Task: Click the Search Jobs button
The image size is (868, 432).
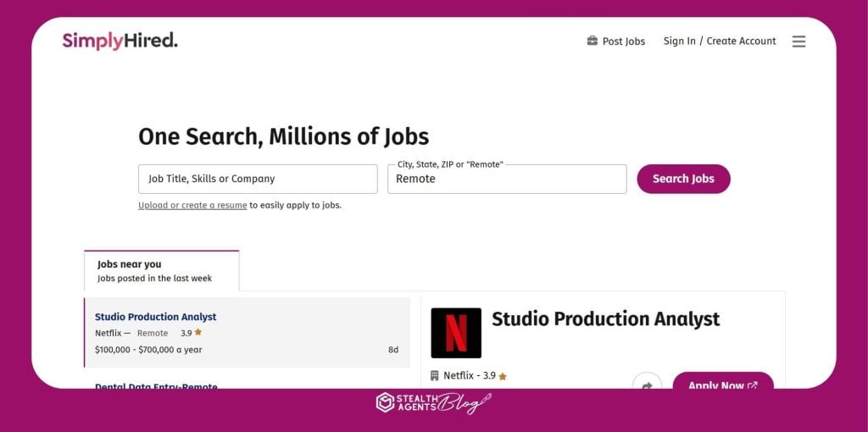Action: [683, 179]
